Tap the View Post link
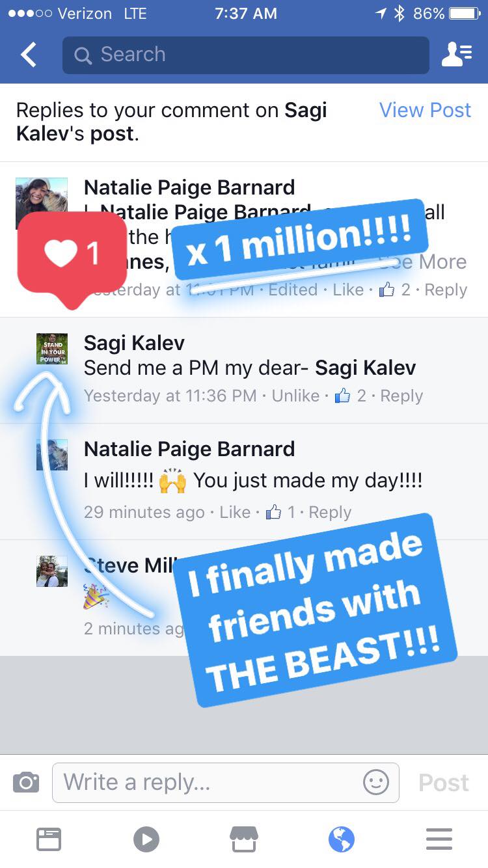Viewport: 488px width, 868px height. tap(425, 110)
